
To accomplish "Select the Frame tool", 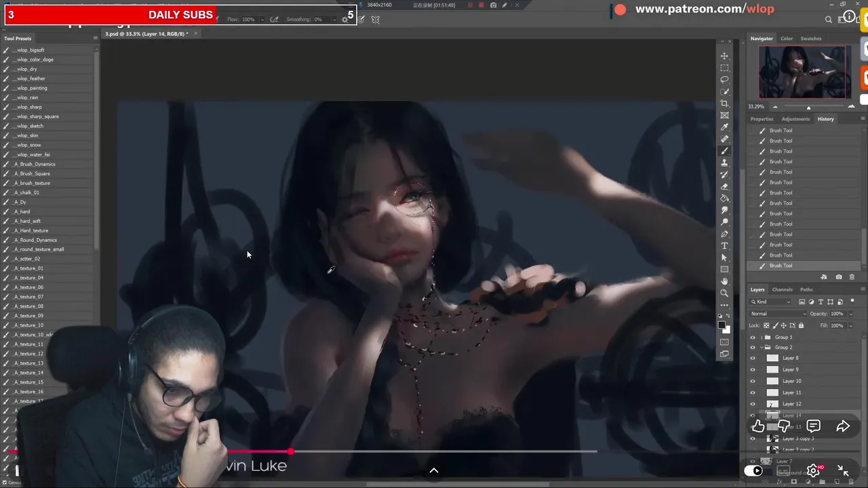I will (724, 115).
